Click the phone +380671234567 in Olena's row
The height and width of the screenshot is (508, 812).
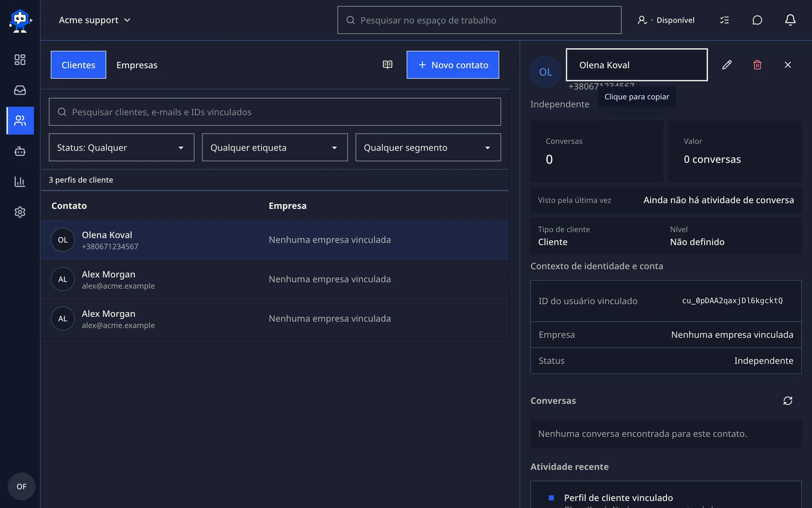110,247
